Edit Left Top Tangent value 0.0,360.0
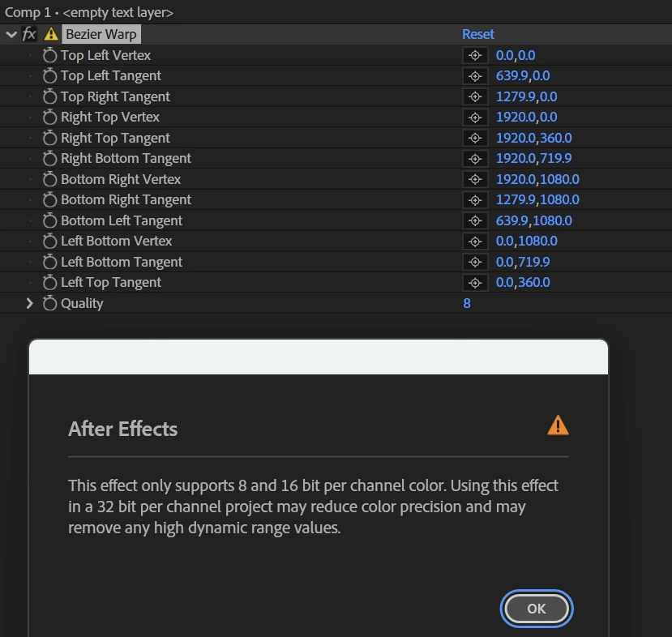This screenshot has width=672, height=637. pos(522,282)
